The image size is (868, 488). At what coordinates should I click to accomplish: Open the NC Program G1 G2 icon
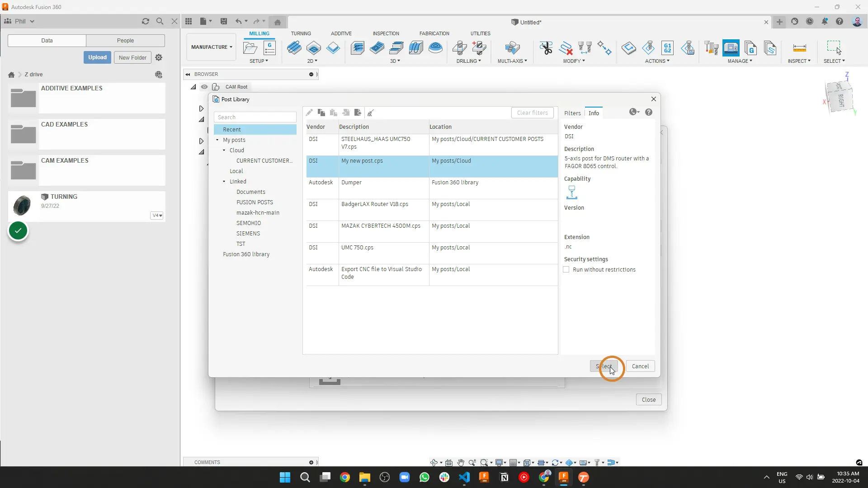point(667,48)
